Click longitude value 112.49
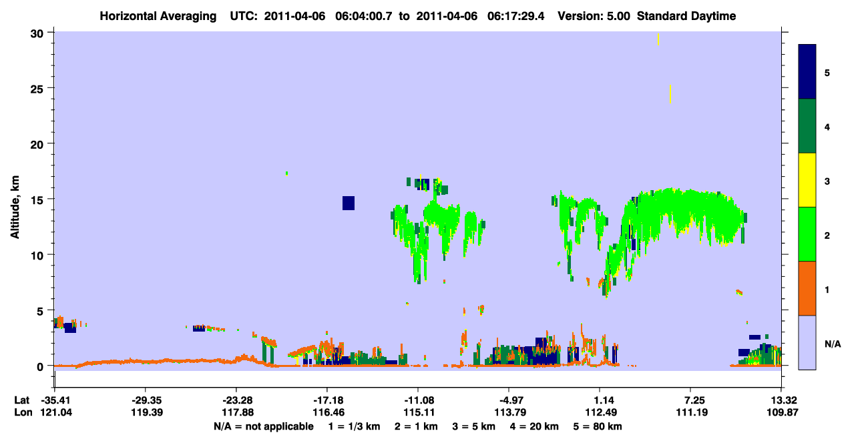The height and width of the screenshot is (445, 868). coord(600,413)
